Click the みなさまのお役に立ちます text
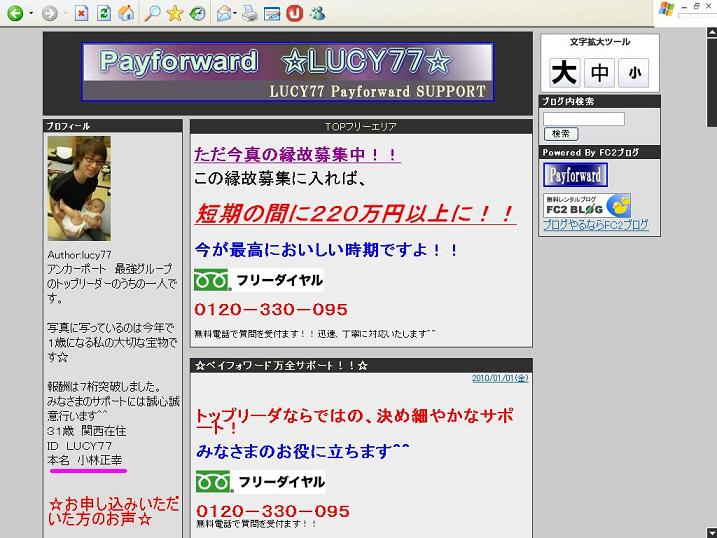 click(x=303, y=451)
